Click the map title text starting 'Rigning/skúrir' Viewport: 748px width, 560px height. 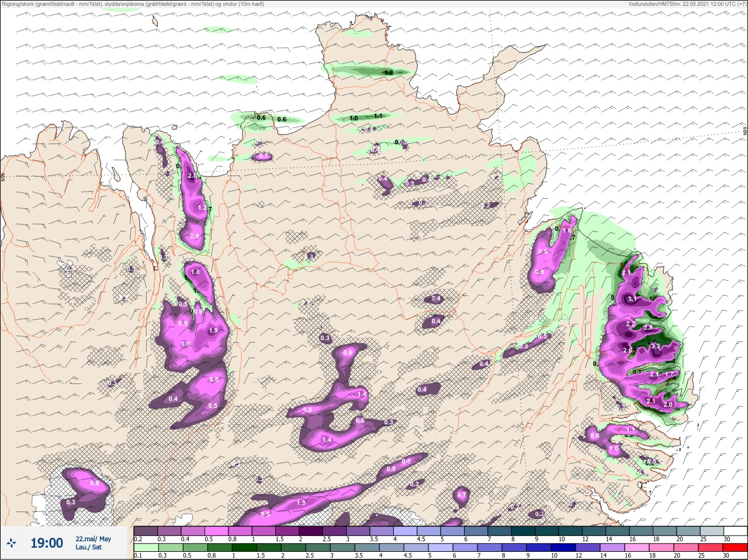point(132,4)
